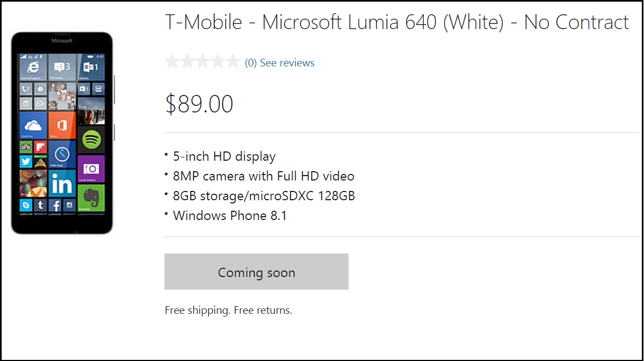Click the Evernote elephant tile
644x361 pixels.
pyautogui.click(x=91, y=198)
